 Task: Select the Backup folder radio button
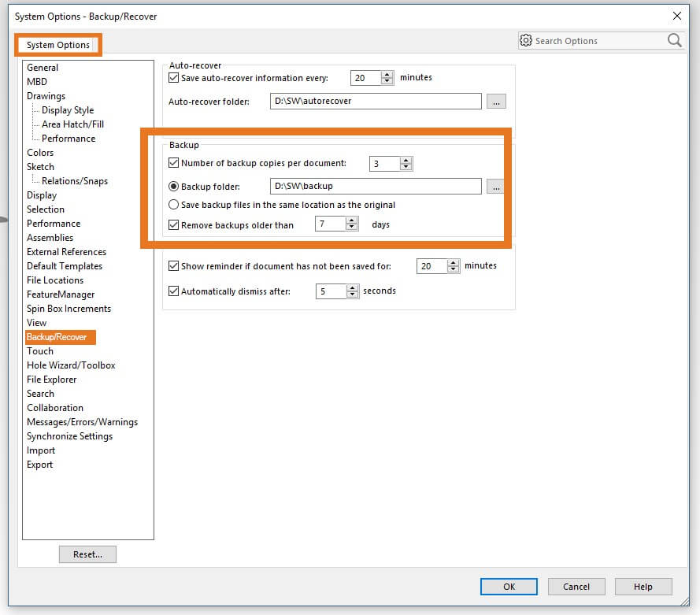(x=174, y=187)
